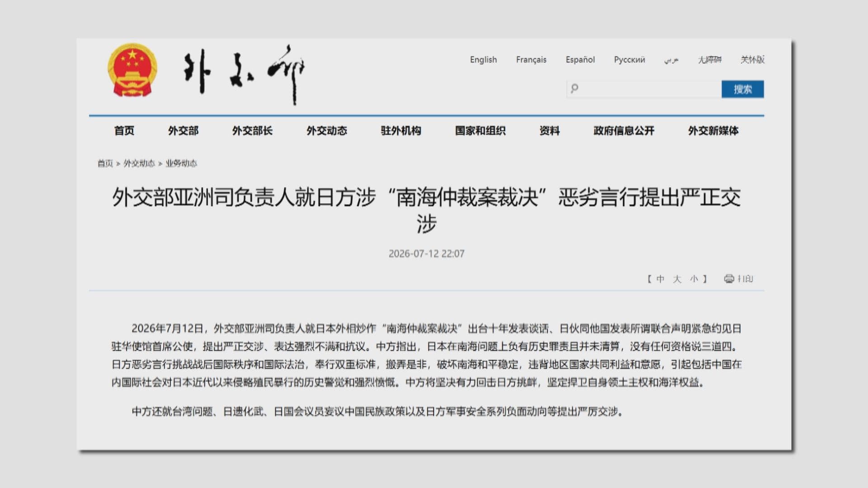Click the 首页 breadcrumb link
This screenshot has height=488, width=868.
click(x=105, y=163)
